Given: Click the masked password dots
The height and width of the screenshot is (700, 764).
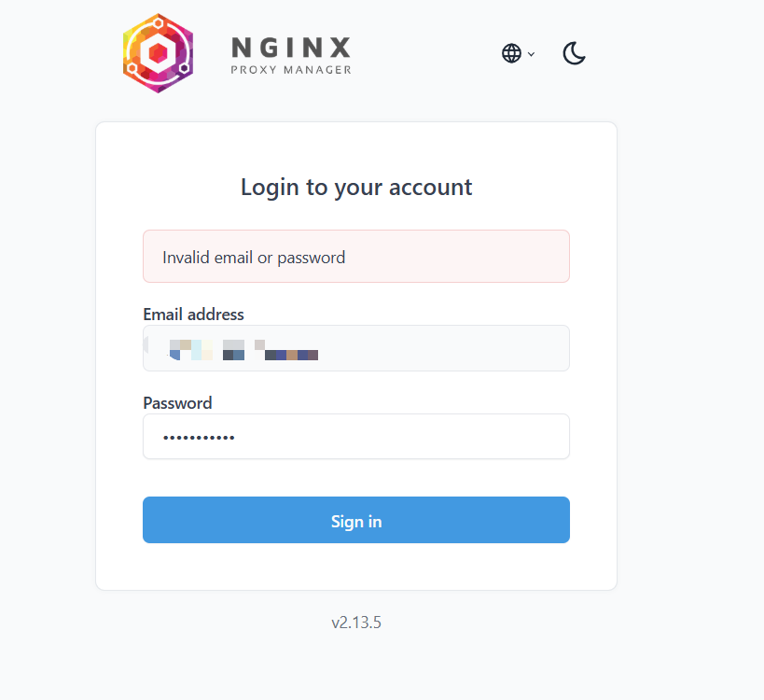Looking at the screenshot, I should click(199, 437).
